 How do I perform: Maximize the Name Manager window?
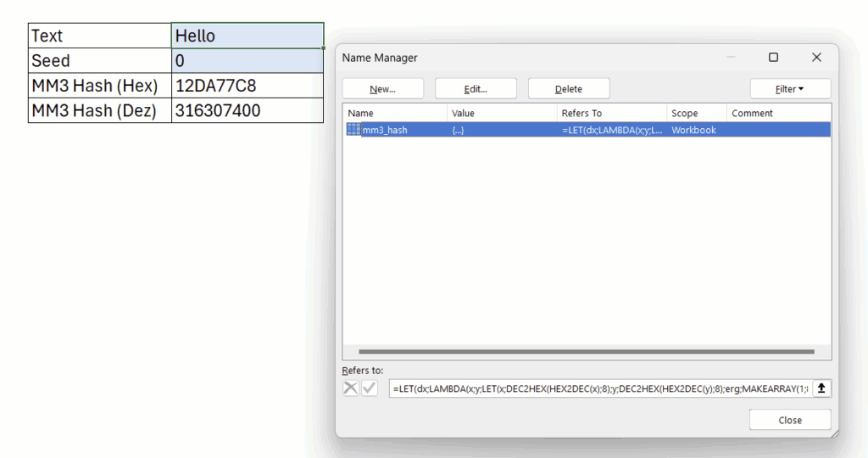coord(773,58)
